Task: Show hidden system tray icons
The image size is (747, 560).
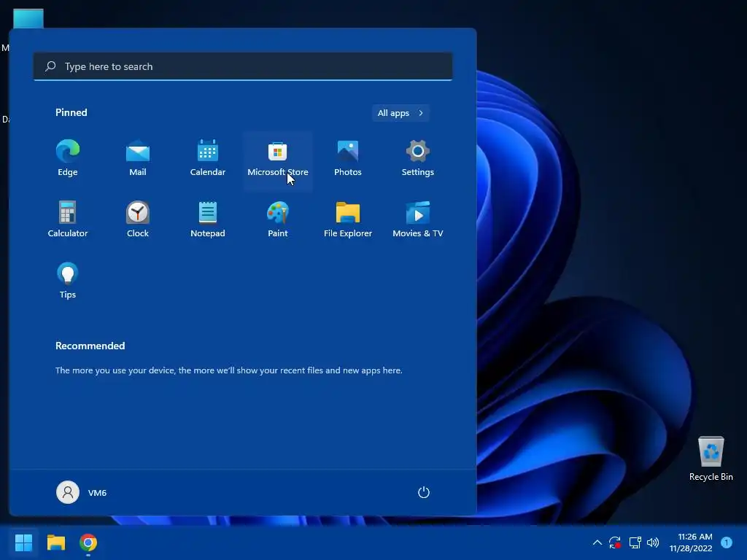Action: click(x=597, y=542)
